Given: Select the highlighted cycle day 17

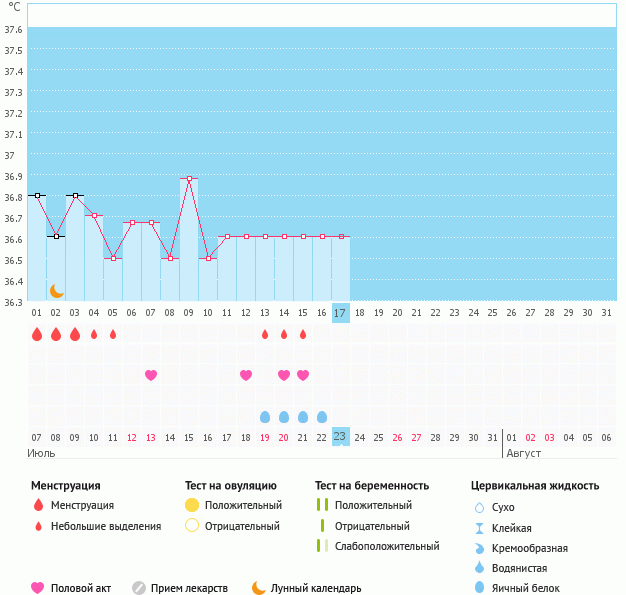Looking at the screenshot, I should [x=340, y=313].
